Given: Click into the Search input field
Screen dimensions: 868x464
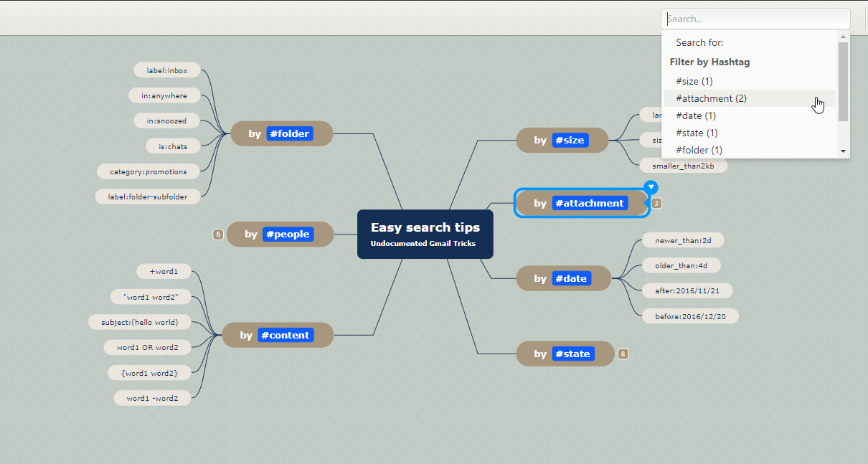Looking at the screenshot, I should tap(755, 19).
